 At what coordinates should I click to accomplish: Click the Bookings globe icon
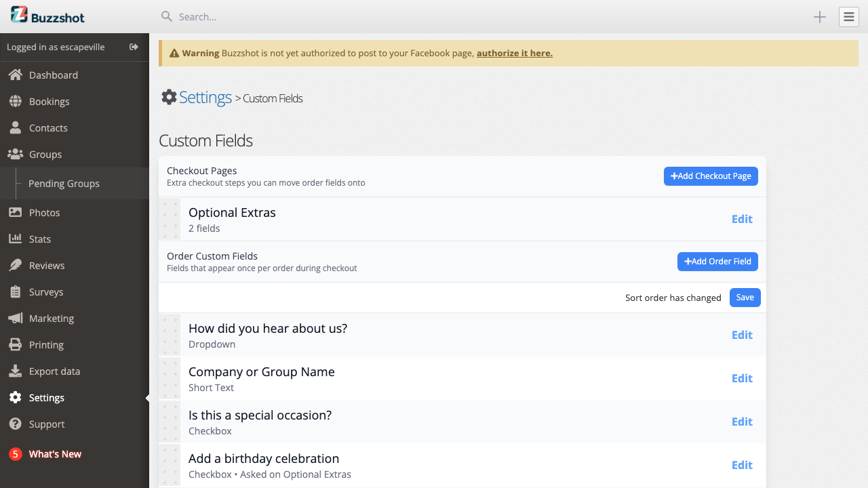(x=15, y=101)
